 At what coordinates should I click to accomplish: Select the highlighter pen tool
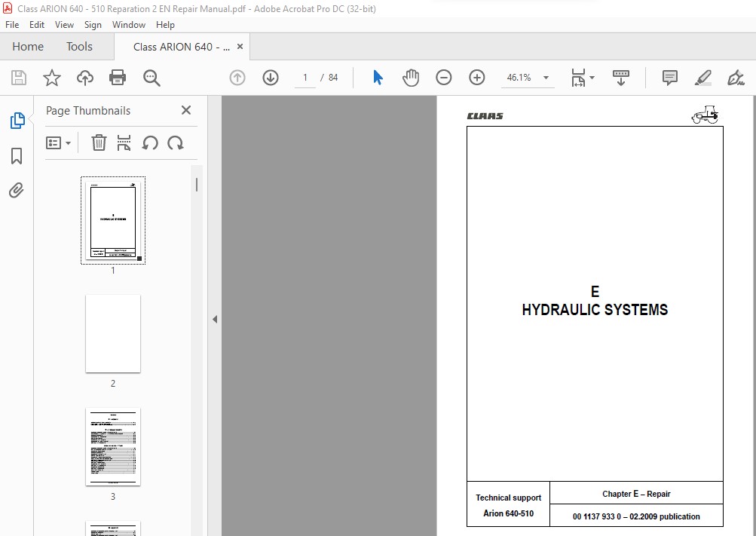(703, 78)
